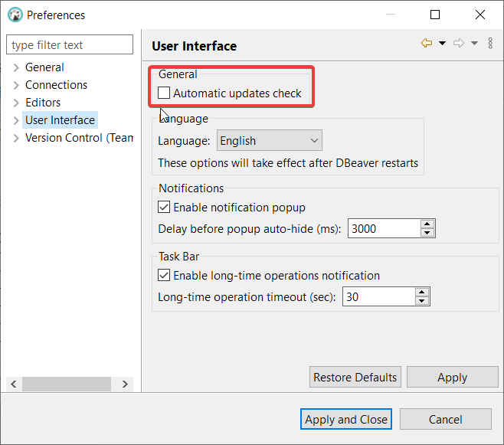
Task: Click the type filter text field
Action: pos(70,44)
